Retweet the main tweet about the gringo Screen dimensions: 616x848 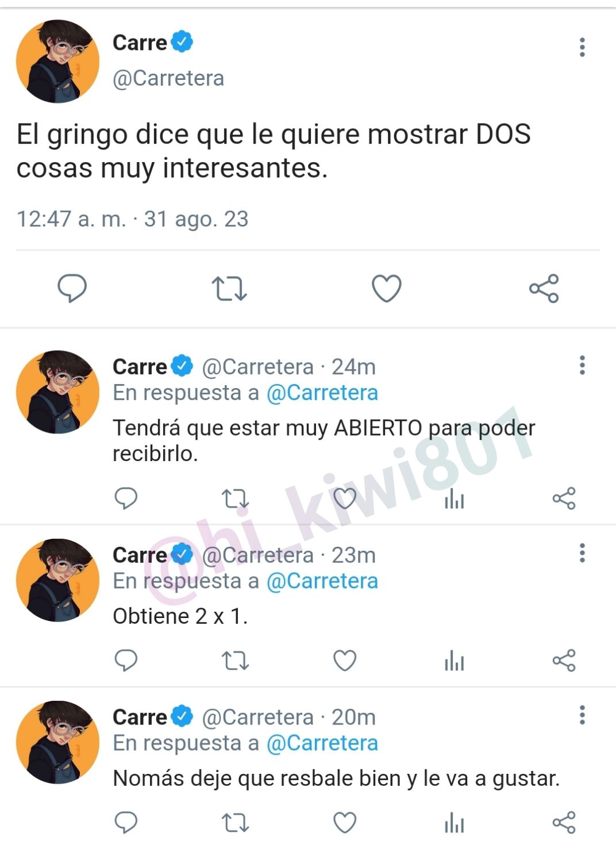pyautogui.click(x=229, y=289)
